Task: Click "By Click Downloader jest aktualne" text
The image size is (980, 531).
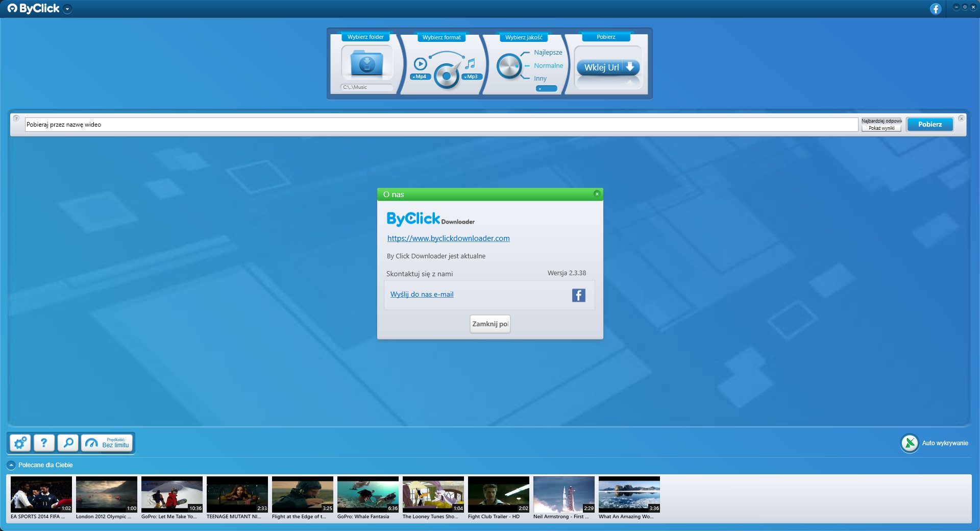Action: (436, 256)
